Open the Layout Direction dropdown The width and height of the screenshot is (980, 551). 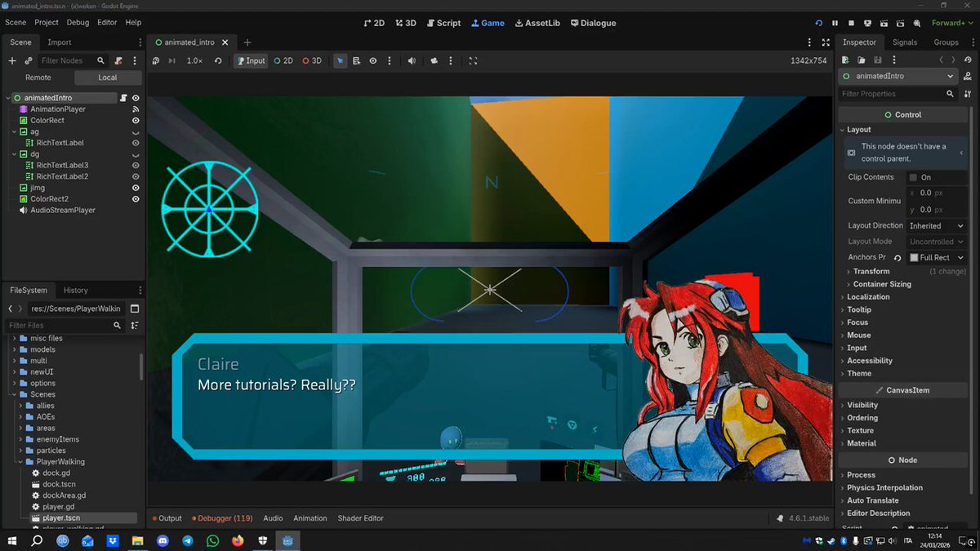tap(936, 225)
